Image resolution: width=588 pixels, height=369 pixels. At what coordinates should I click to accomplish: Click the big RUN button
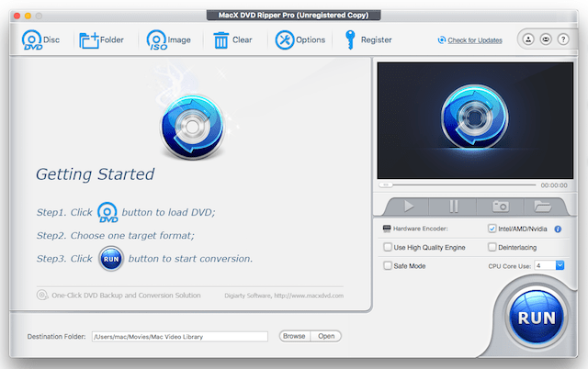click(537, 318)
